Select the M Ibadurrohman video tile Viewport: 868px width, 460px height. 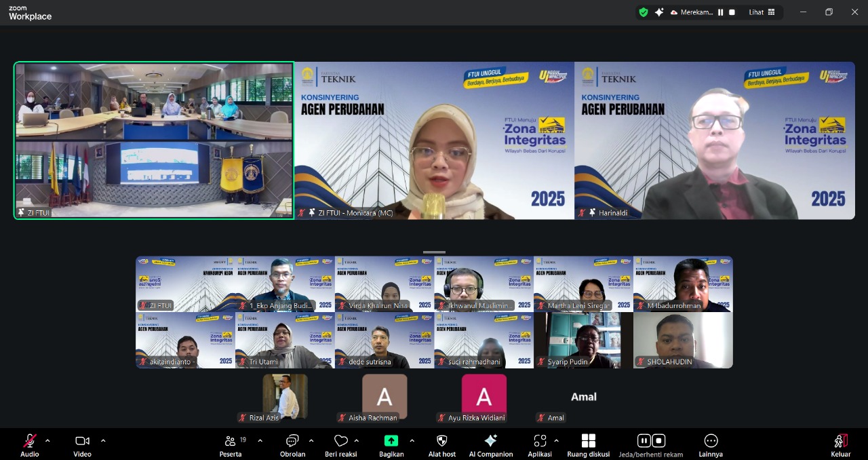coord(683,284)
